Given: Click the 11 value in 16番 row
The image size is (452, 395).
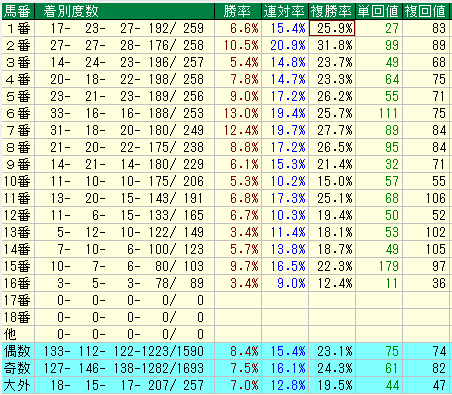Looking at the screenshot, I should (392, 283).
